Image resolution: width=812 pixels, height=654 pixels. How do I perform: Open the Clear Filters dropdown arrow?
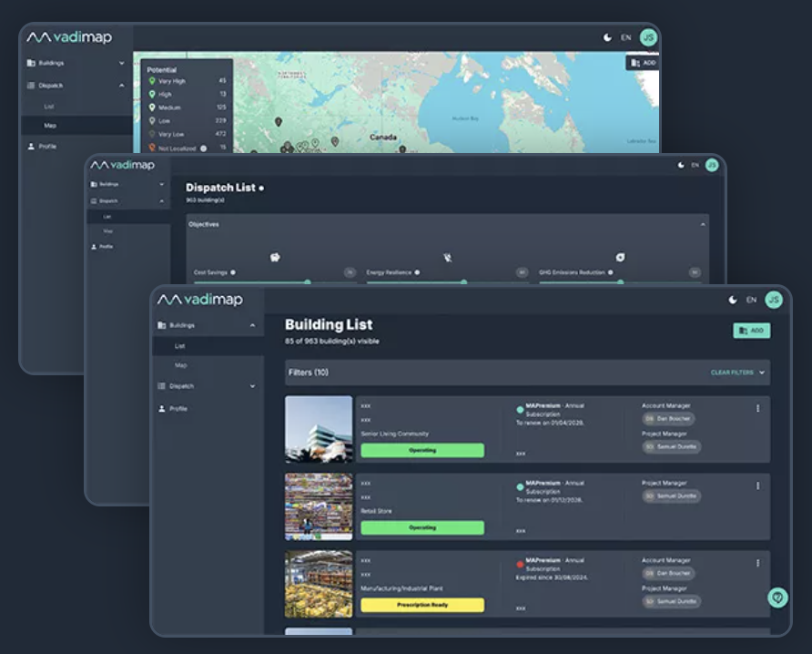tap(762, 373)
